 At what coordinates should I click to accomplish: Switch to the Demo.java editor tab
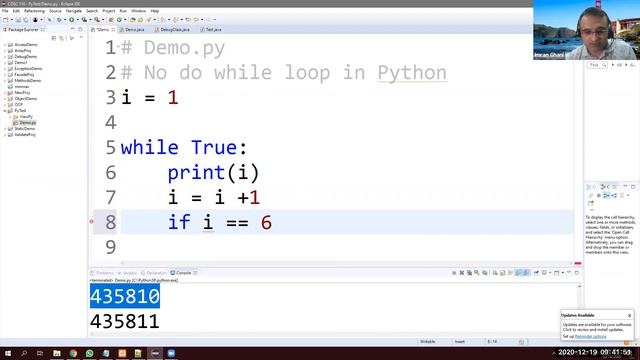(132, 30)
